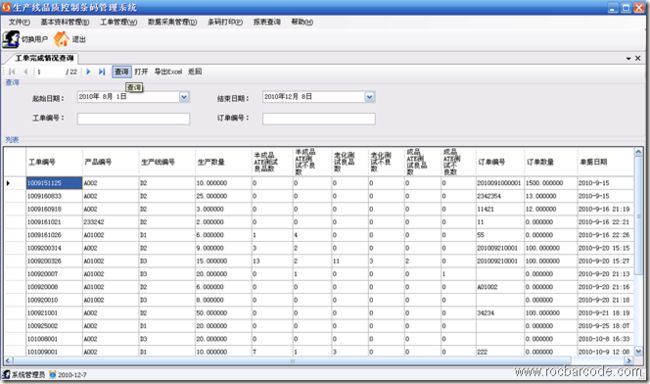The width and height of the screenshot is (650, 384).
Task: Select work order 1009160833 cell
Action: tap(54, 196)
